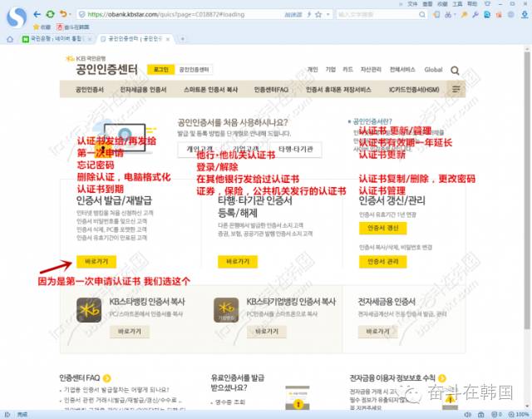Image resolution: width=532 pixels, height=419 pixels.
Task: Go back with the browser back arrow
Action: click(37, 14)
